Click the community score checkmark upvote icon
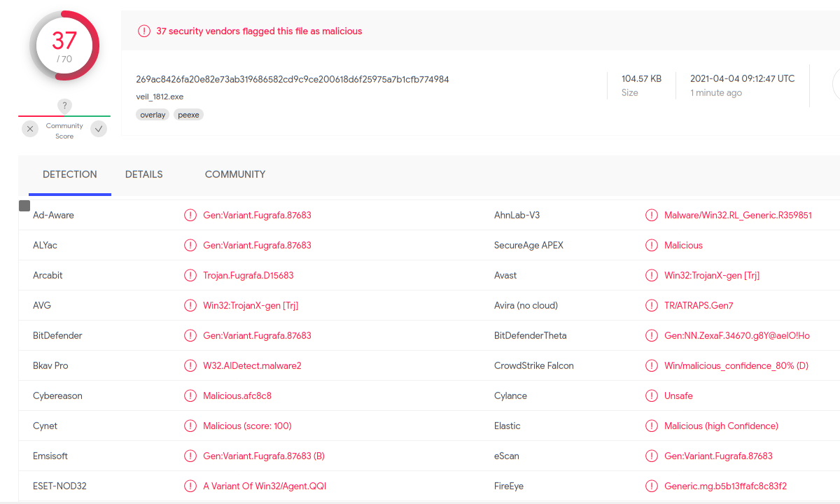Image resolution: width=840 pixels, height=504 pixels. click(99, 129)
